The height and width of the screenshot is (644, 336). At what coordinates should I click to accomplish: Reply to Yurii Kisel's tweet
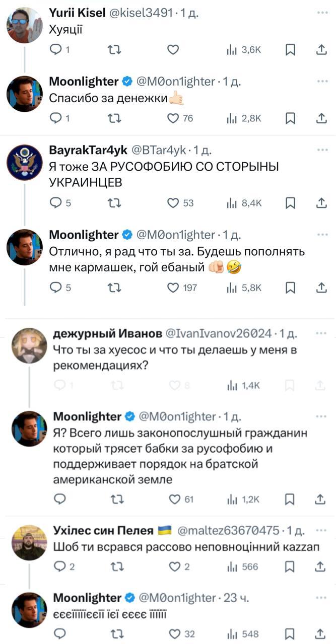56,49
